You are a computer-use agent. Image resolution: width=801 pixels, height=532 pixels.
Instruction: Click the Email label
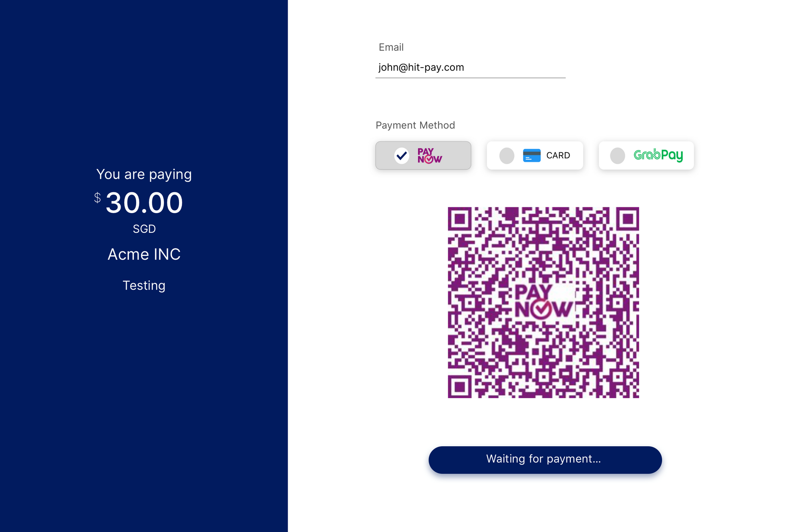tap(391, 47)
